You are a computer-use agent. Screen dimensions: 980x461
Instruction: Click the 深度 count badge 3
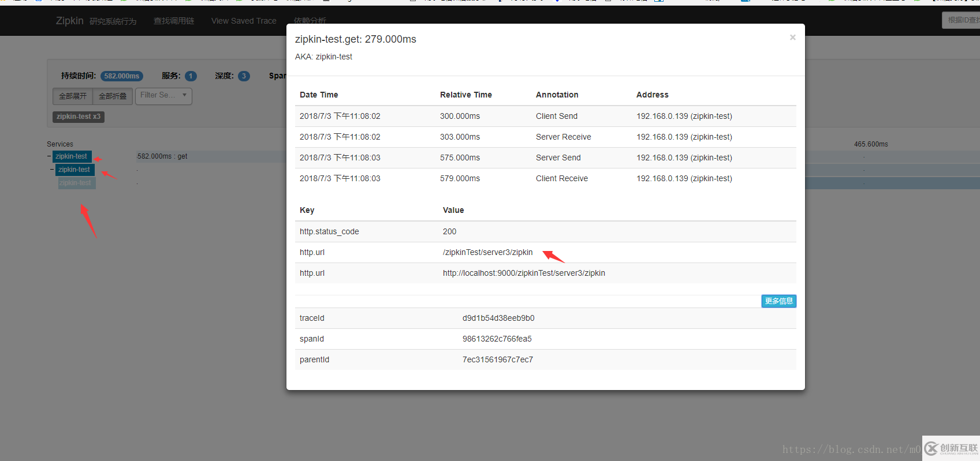click(244, 76)
